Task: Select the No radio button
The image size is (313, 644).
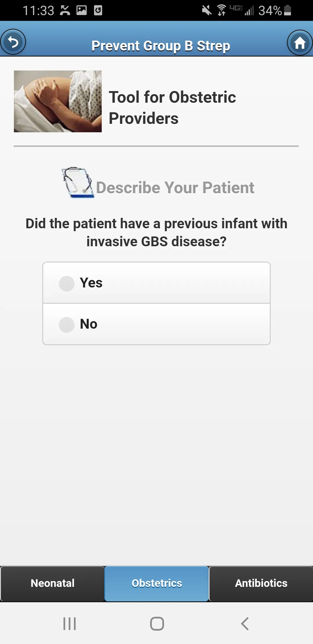Action: [x=67, y=325]
